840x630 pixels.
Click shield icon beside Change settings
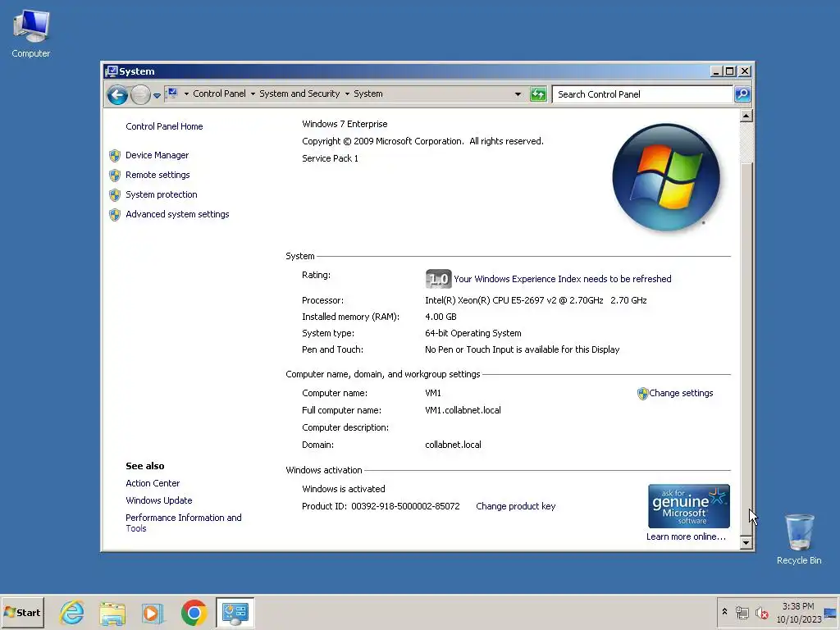coord(643,394)
